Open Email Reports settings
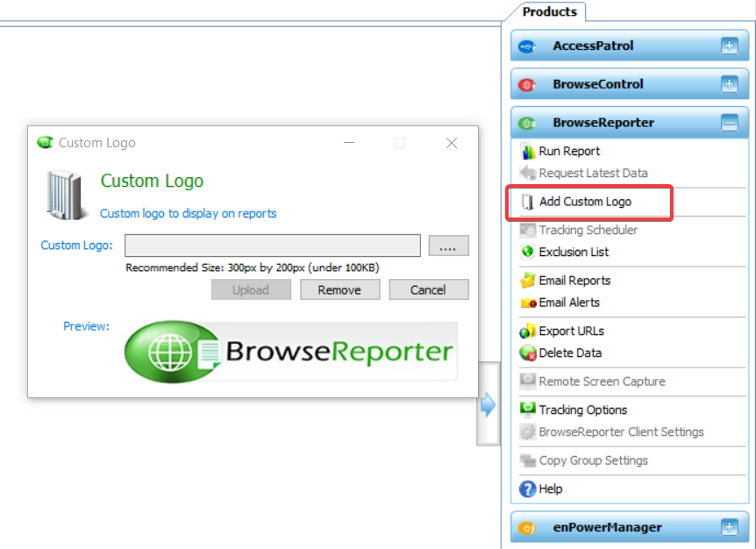 point(574,281)
